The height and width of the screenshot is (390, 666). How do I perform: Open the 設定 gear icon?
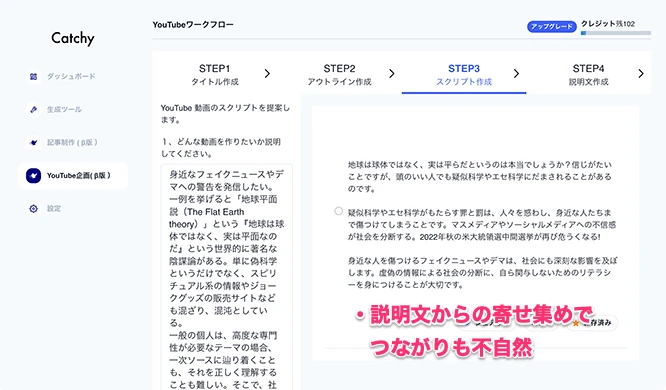pyautogui.click(x=33, y=209)
